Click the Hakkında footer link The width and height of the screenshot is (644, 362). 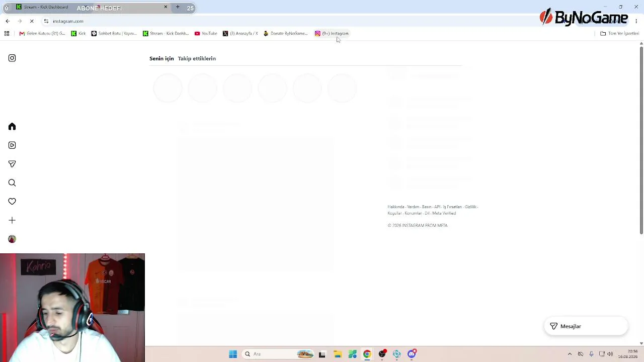click(x=396, y=207)
